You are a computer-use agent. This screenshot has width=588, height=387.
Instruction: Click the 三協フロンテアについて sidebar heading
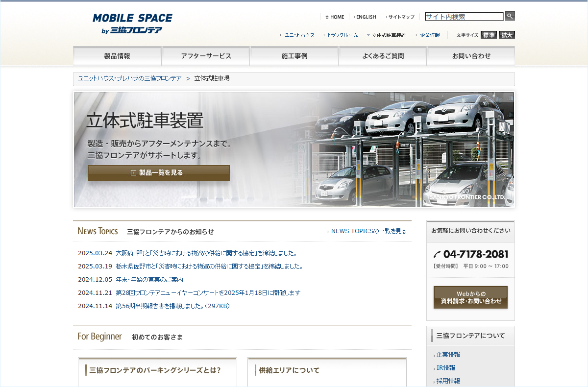coord(470,336)
